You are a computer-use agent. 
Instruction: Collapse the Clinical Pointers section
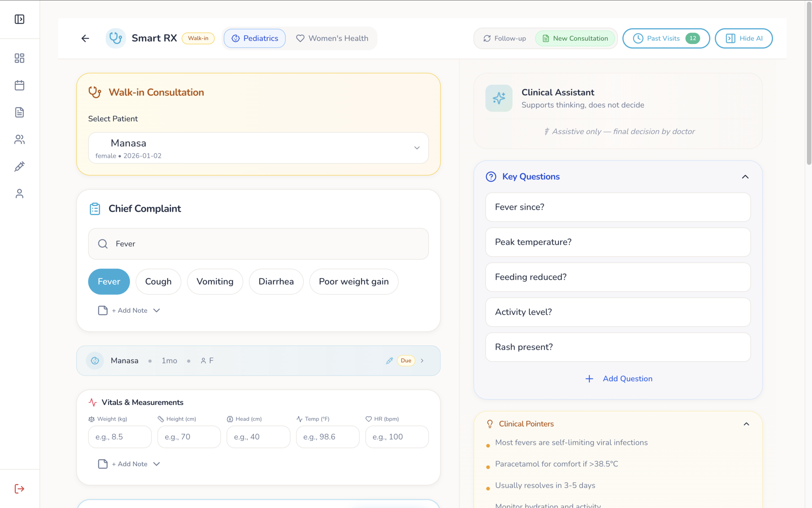(x=746, y=424)
